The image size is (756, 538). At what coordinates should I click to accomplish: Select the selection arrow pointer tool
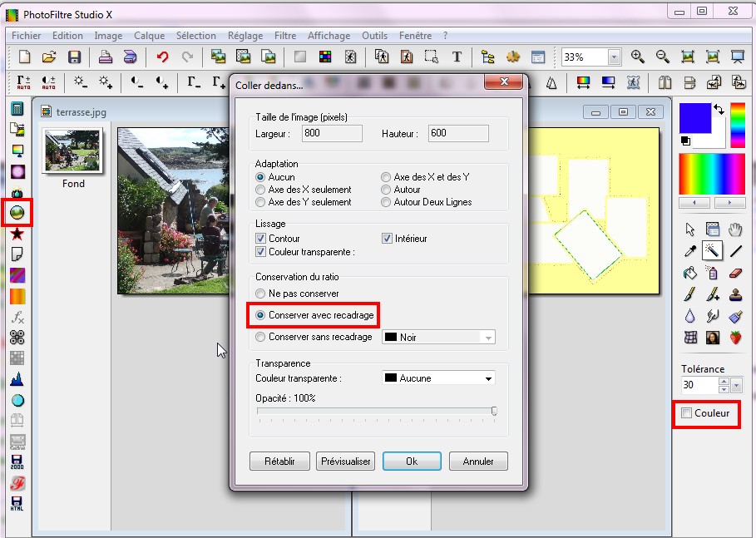(x=690, y=230)
